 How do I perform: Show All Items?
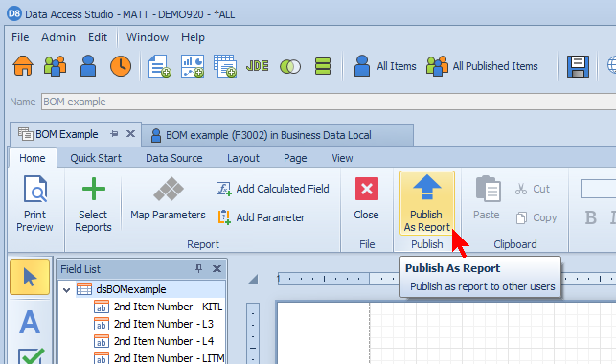(x=385, y=66)
